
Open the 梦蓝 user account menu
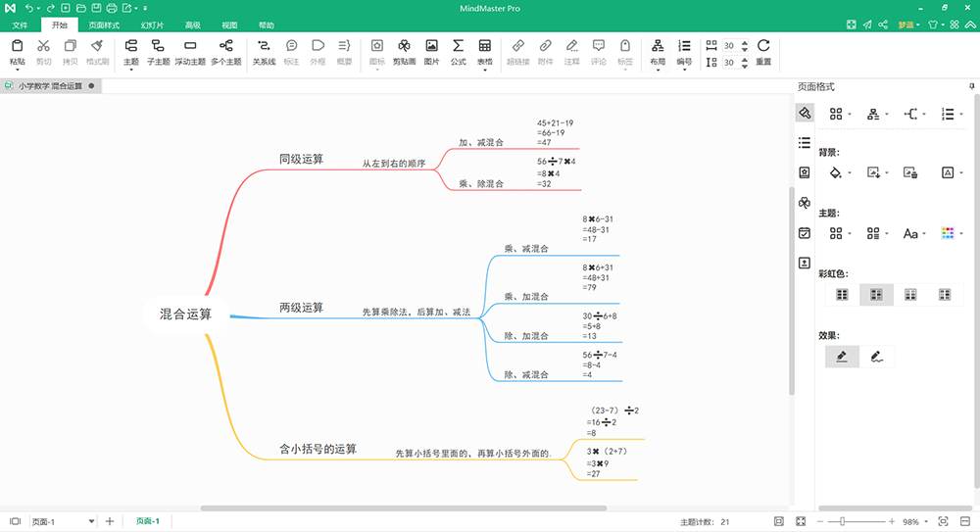(908, 25)
